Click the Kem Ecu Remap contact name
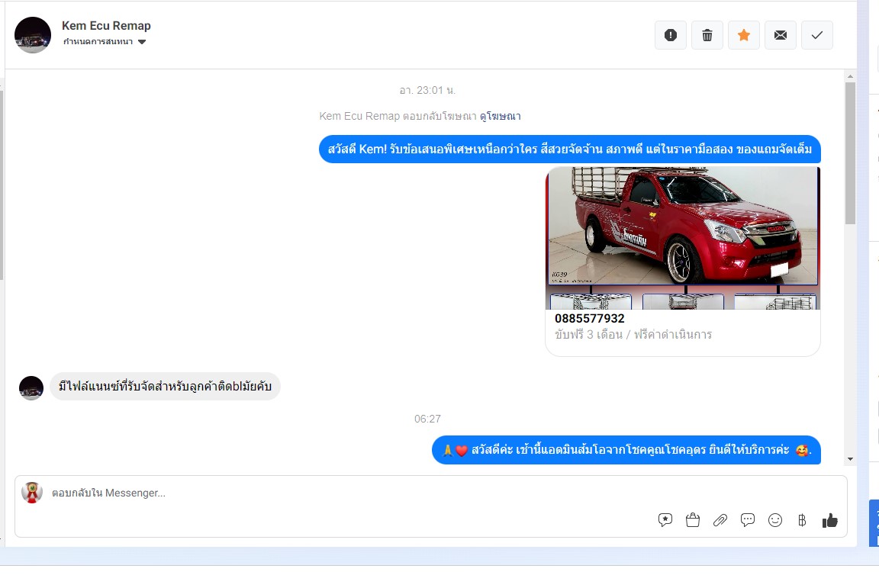 (106, 26)
